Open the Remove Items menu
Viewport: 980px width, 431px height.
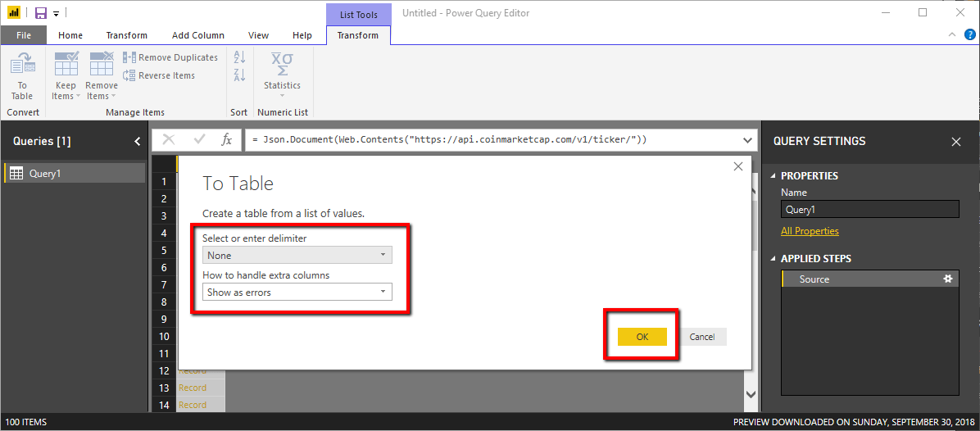[102, 76]
